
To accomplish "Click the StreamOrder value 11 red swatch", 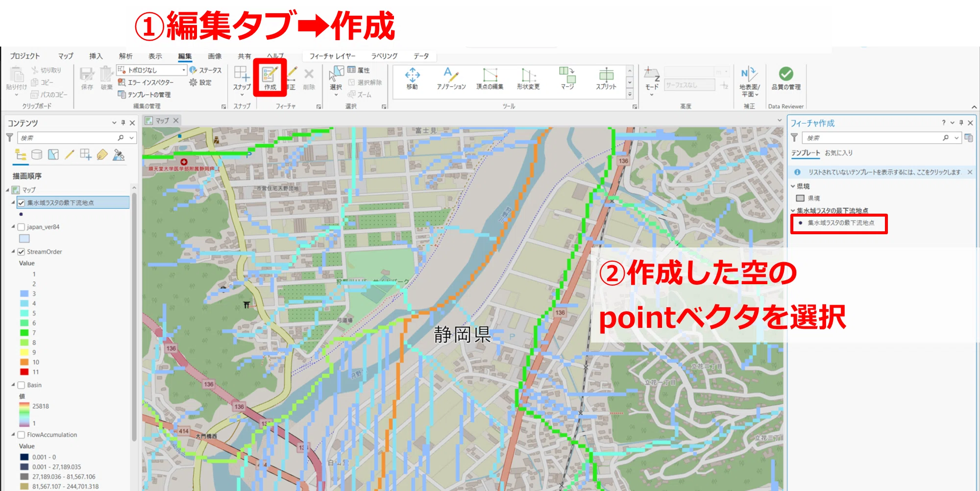I will tap(24, 372).
